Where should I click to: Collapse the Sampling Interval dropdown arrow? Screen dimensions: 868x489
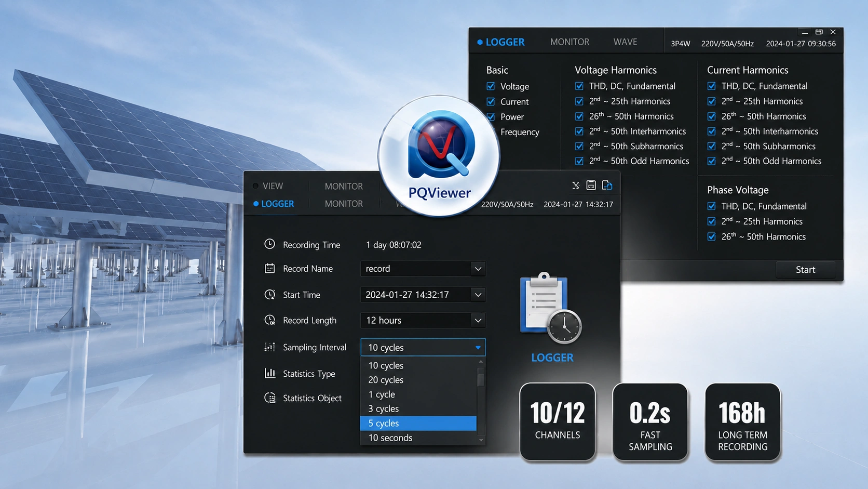point(478,347)
